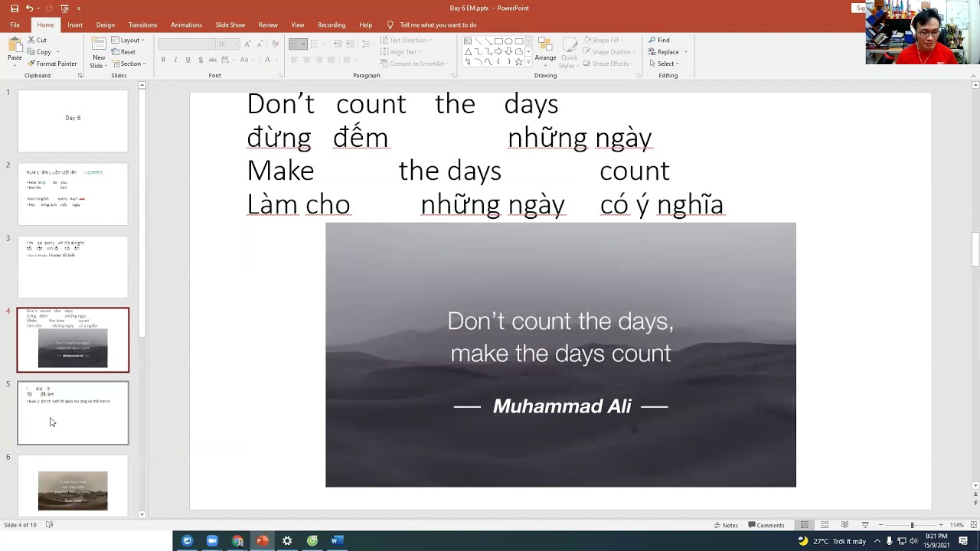Image resolution: width=980 pixels, height=551 pixels.
Task: Open the Customize Quick Access Toolbar dropdown
Action: [79, 8]
